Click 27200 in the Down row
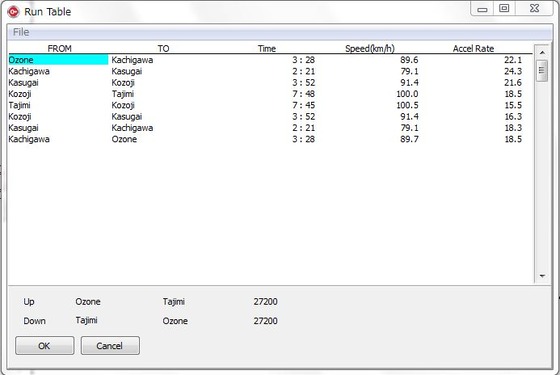The height and width of the screenshot is (375, 560). coord(265,321)
